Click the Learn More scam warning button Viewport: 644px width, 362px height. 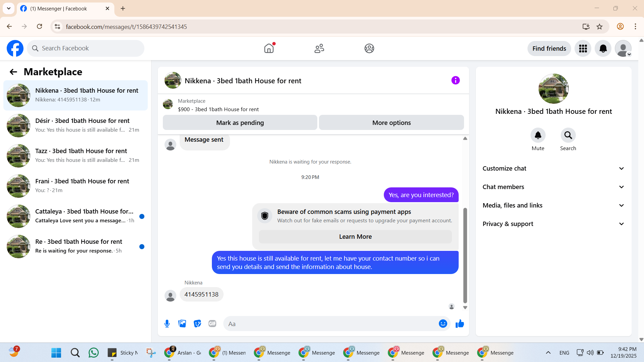[x=355, y=237]
